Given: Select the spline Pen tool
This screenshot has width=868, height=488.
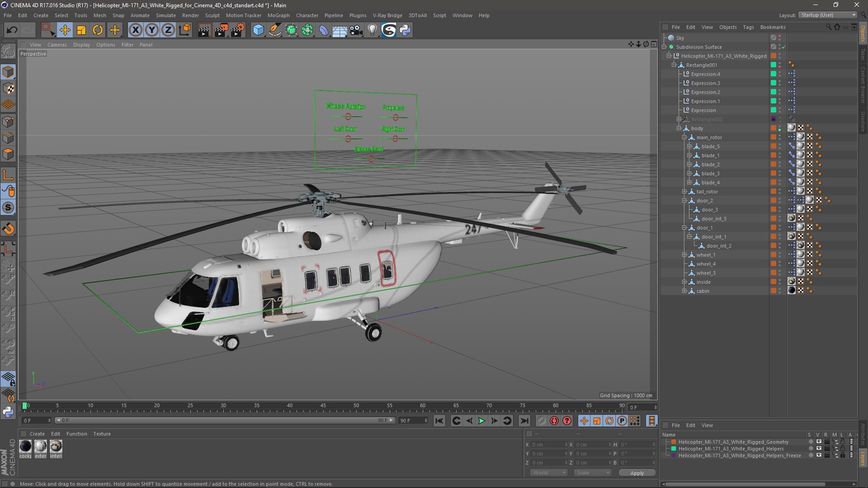Looking at the screenshot, I should (275, 30).
